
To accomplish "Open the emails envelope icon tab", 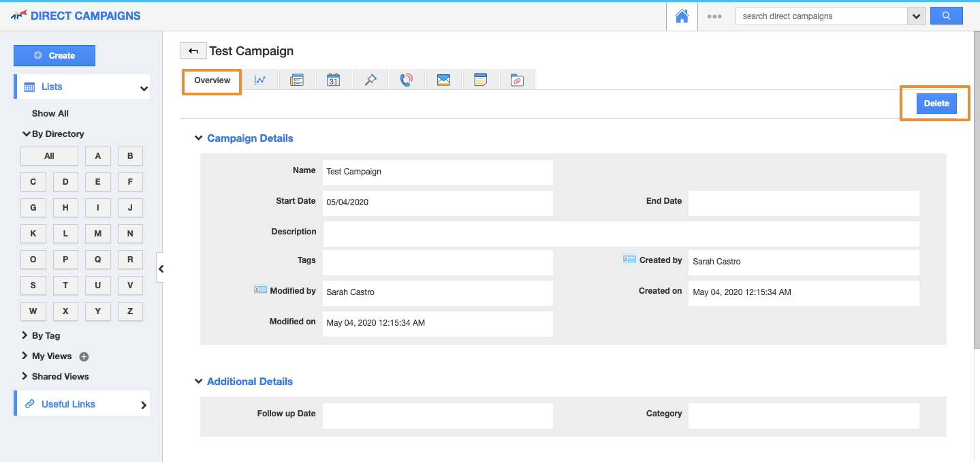I will pos(443,80).
